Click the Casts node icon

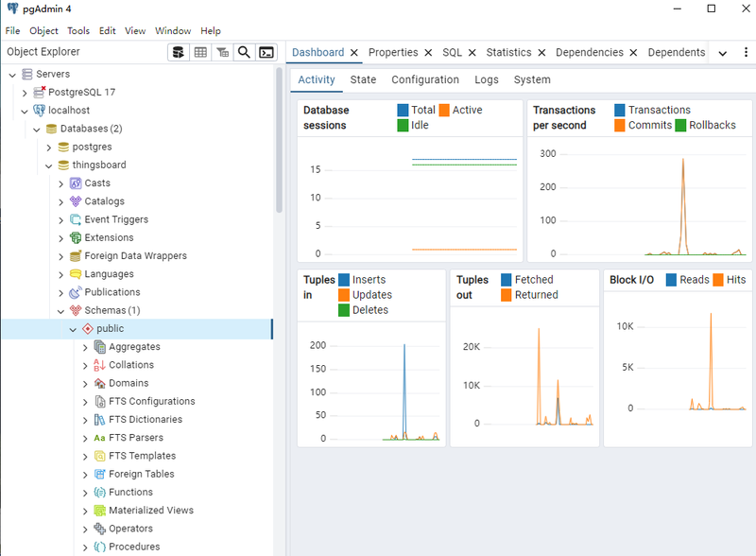coord(76,183)
